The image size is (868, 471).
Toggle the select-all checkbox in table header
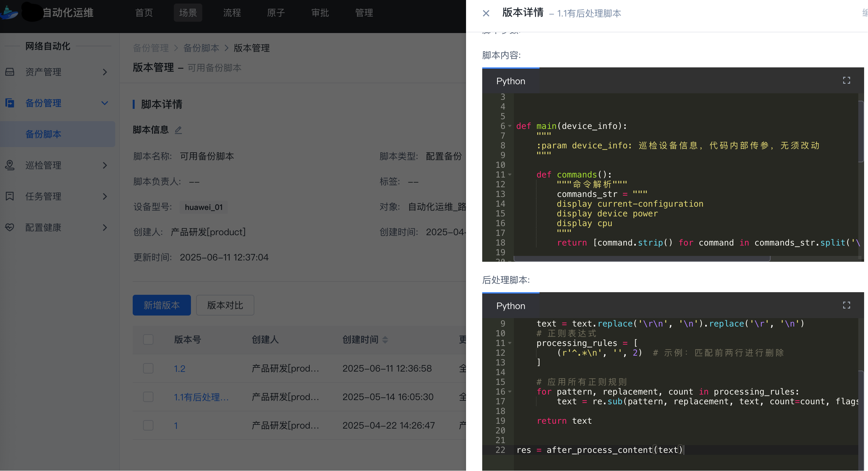(x=148, y=339)
